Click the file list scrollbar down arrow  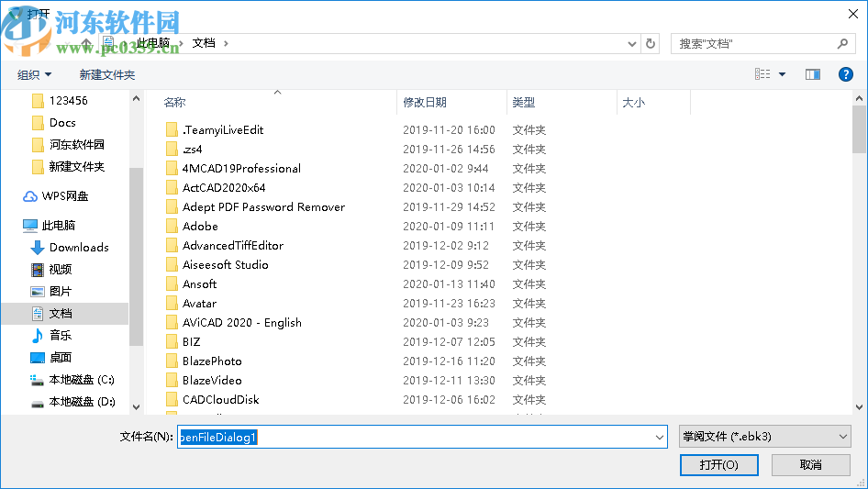pos(859,407)
